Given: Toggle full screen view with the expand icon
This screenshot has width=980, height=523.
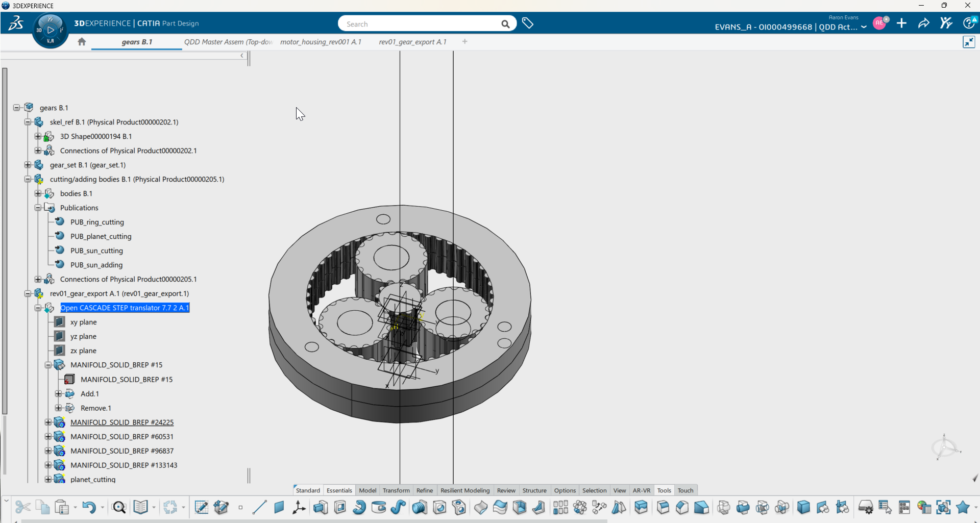Looking at the screenshot, I should click(x=968, y=42).
